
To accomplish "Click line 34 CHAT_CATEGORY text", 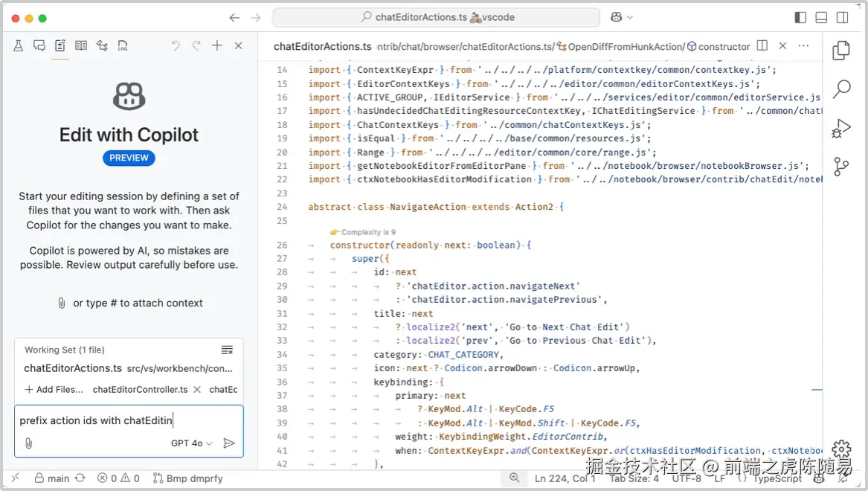I will point(464,355).
